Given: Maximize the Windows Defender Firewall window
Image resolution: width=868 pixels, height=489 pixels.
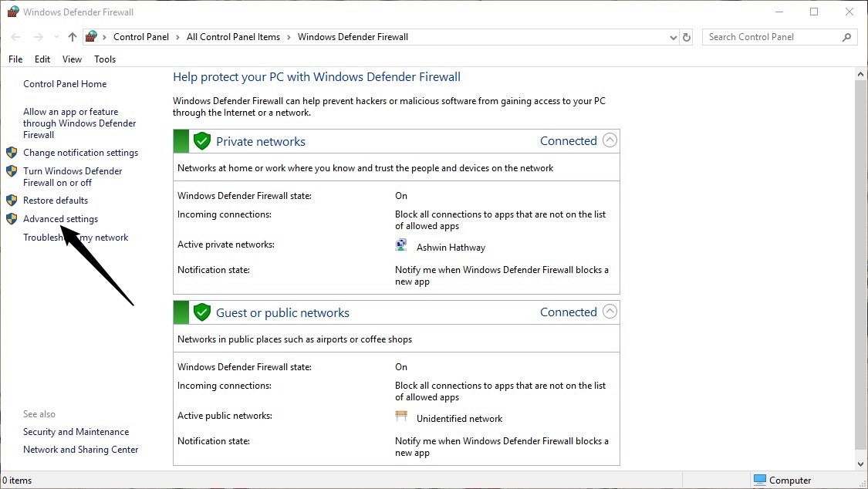Looking at the screenshot, I should coord(814,12).
